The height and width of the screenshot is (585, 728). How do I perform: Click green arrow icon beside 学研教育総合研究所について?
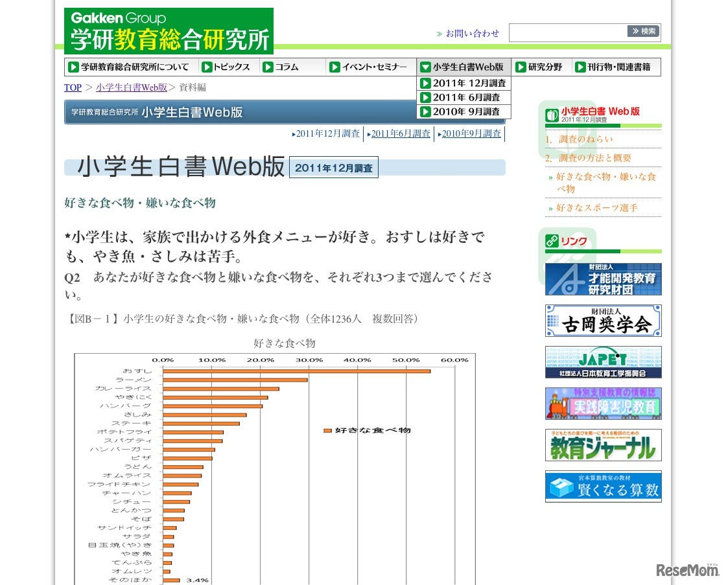click(x=73, y=67)
